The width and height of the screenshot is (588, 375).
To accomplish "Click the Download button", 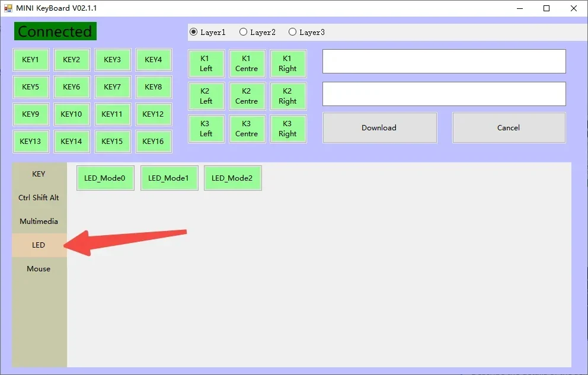I will pyautogui.click(x=379, y=128).
